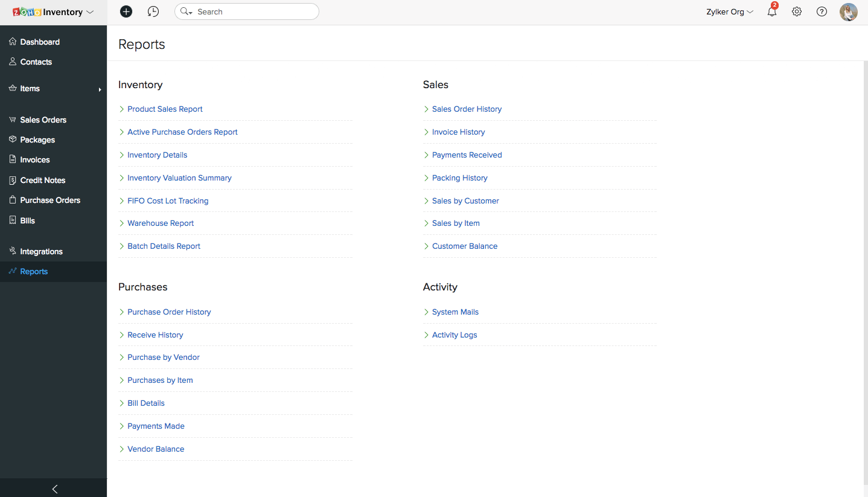Select Purchase Orders in the sidebar
The height and width of the screenshot is (497, 868).
[x=50, y=200]
